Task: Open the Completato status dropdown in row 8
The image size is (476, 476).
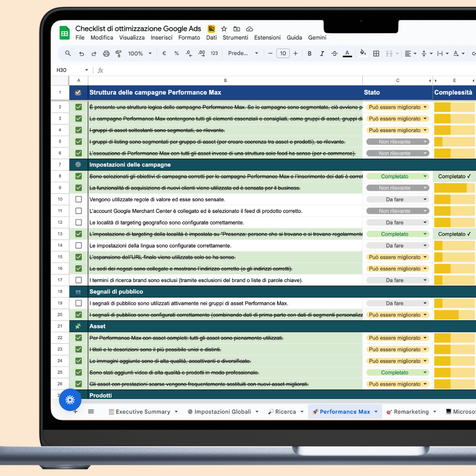Action: coord(425,177)
